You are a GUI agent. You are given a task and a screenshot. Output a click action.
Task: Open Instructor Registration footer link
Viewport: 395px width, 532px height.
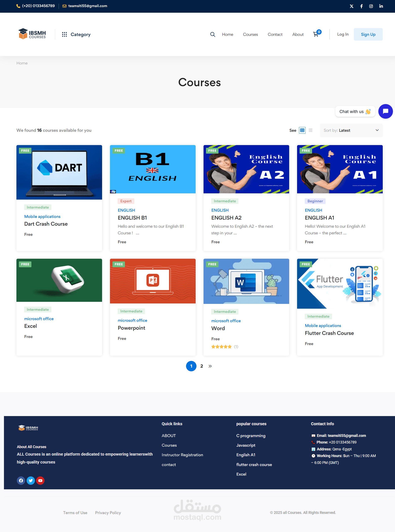point(182,455)
